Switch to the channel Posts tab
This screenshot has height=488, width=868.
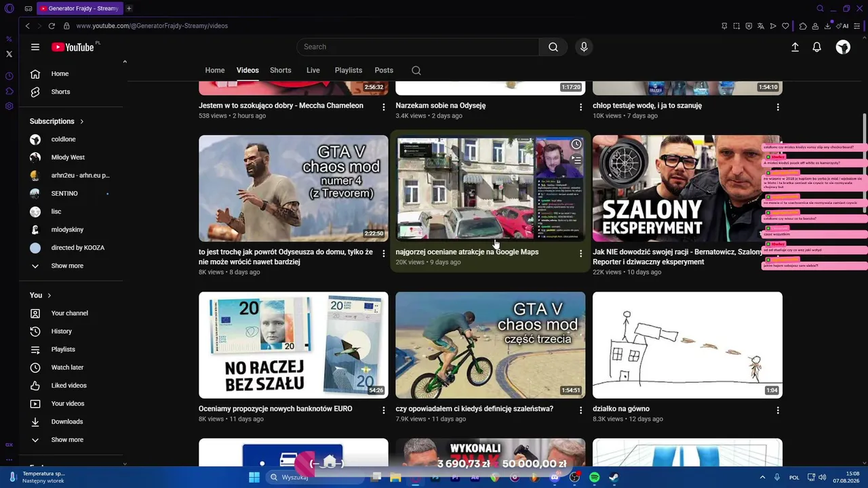(x=384, y=70)
